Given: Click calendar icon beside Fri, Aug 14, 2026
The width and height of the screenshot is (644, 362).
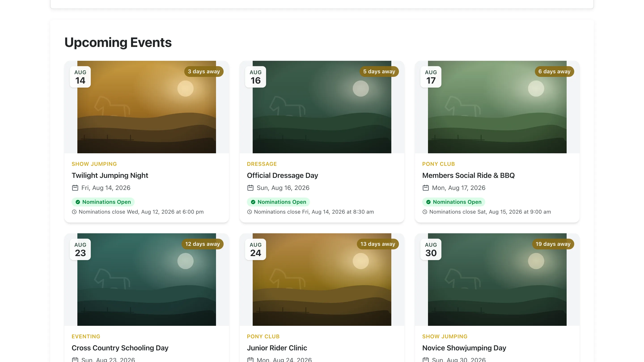Looking at the screenshot, I should pyautogui.click(x=75, y=188).
